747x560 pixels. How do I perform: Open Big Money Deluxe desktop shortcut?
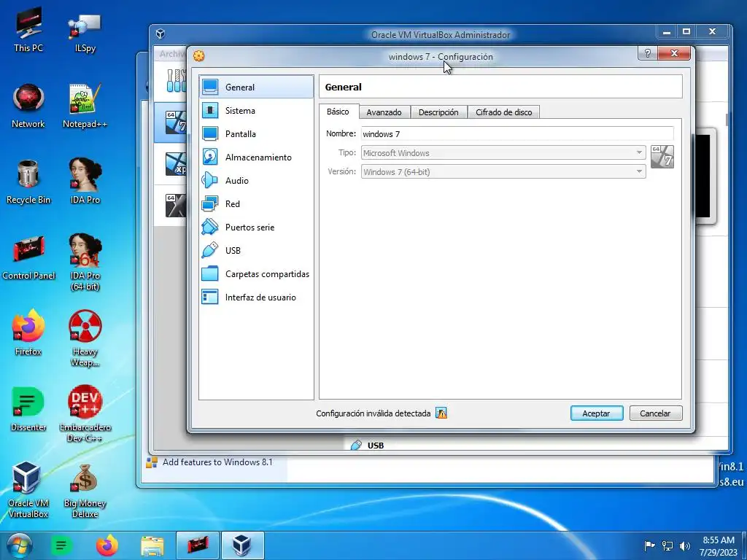(85, 489)
